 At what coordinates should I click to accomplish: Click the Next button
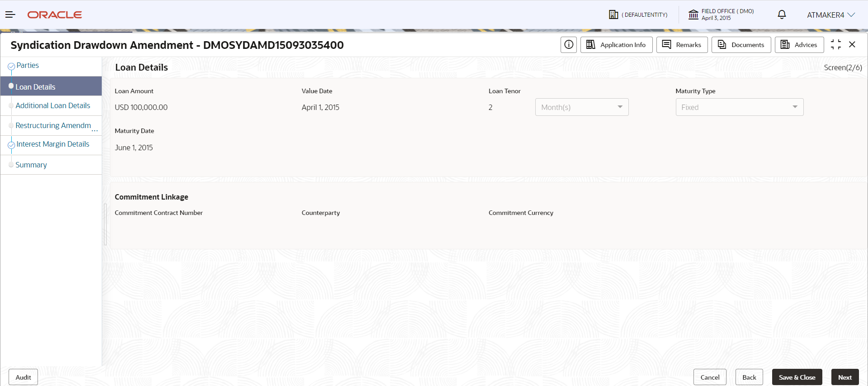click(845, 377)
